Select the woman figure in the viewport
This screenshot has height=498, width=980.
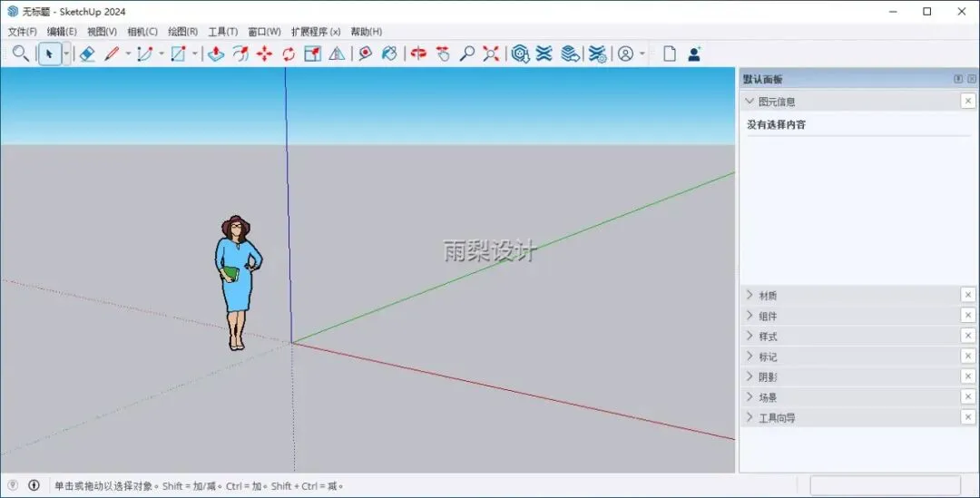tap(238, 282)
